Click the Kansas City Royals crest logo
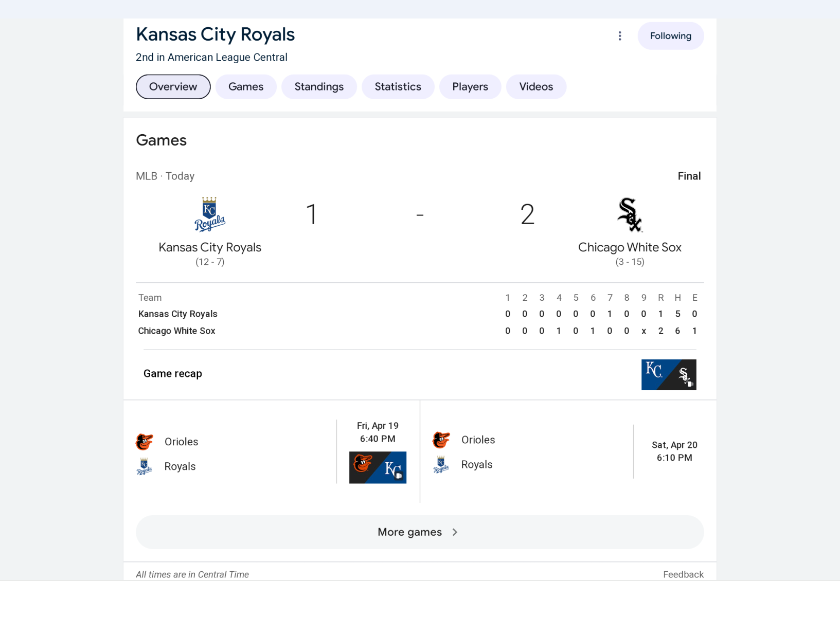 click(209, 214)
